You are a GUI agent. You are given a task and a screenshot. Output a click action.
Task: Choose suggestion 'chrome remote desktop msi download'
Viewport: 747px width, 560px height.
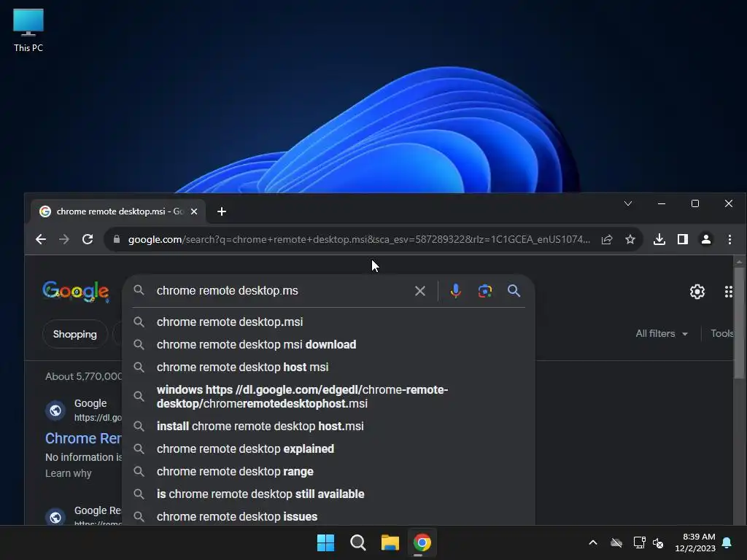pos(329,345)
